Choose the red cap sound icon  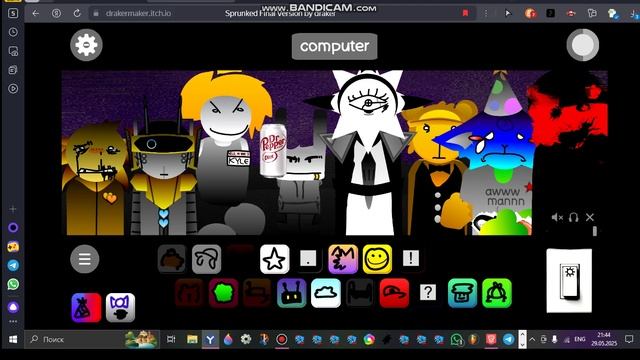pos(394,293)
